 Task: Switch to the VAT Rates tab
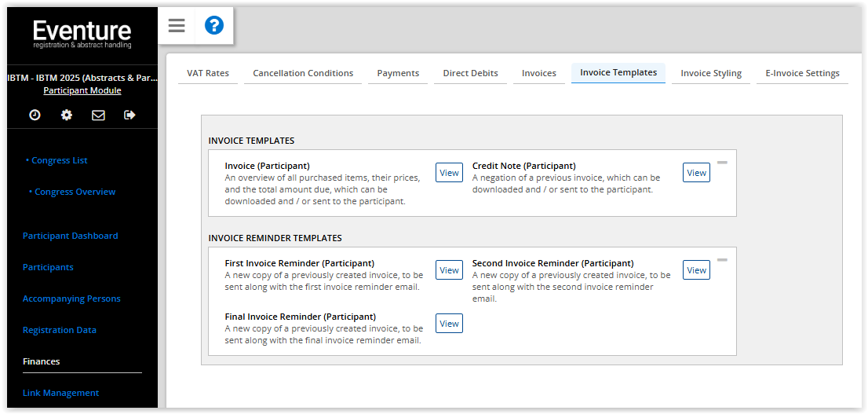tap(208, 73)
